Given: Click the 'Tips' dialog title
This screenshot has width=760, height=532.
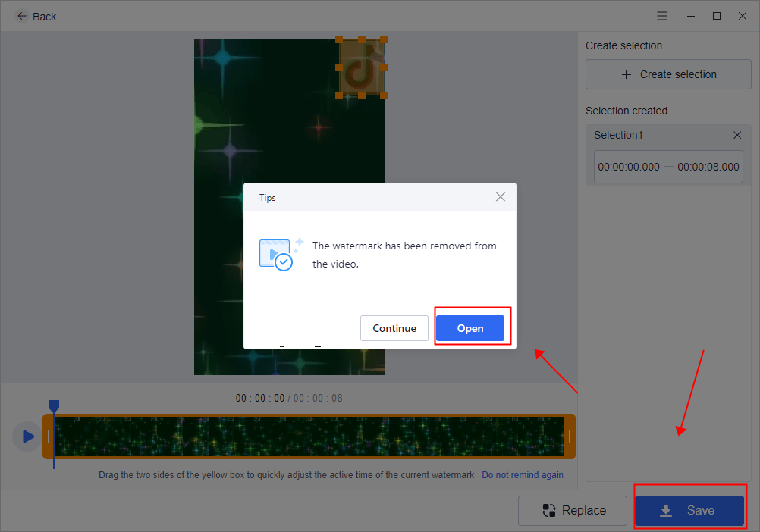Looking at the screenshot, I should coord(268,198).
